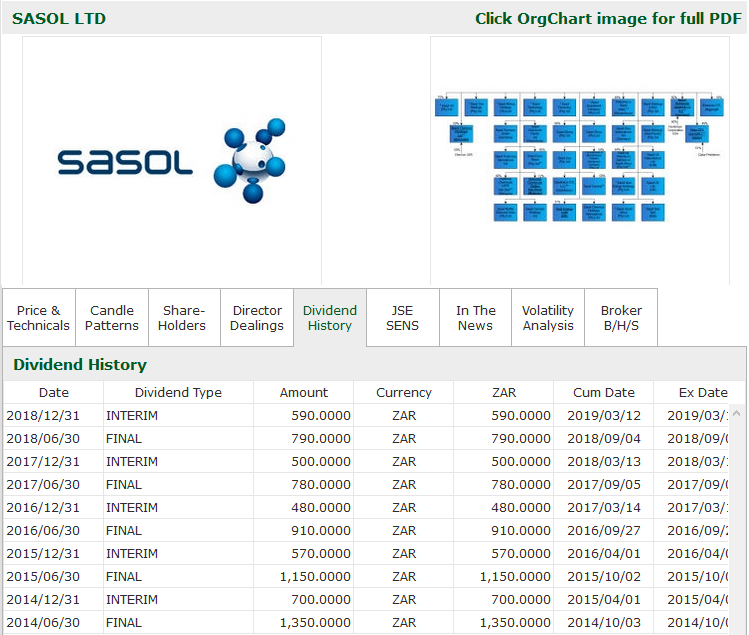The width and height of the screenshot is (749, 635).
Task: Select the 2017/06/30 date cell
Action: pos(54,484)
